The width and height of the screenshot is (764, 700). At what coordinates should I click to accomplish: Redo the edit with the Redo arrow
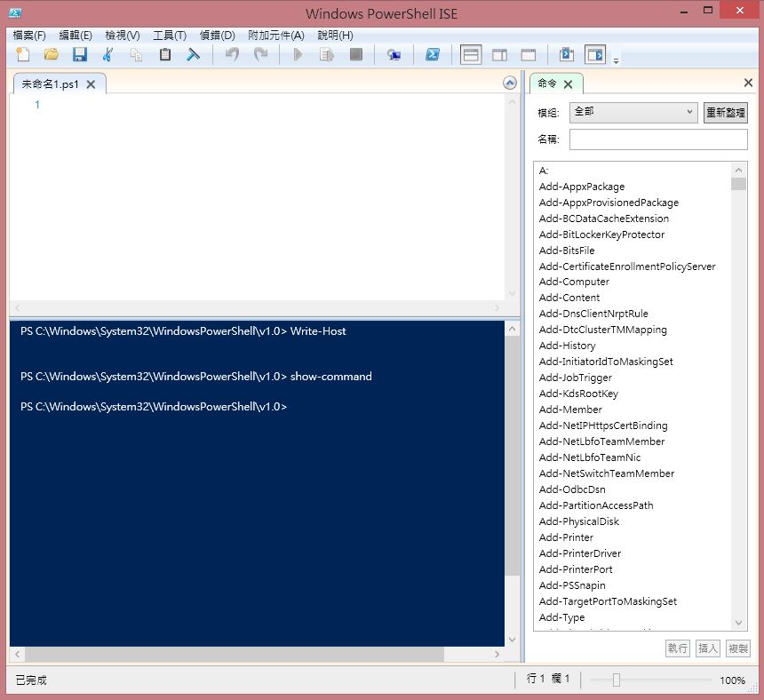pos(260,54)
